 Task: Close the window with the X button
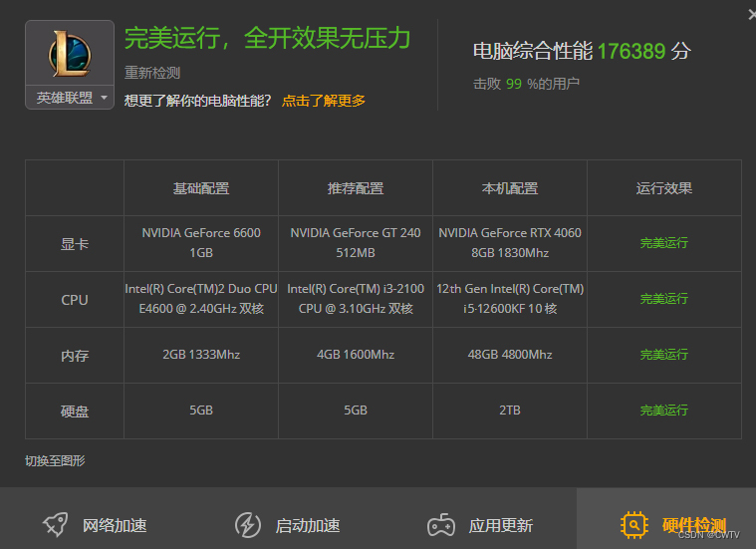[752, 15]
